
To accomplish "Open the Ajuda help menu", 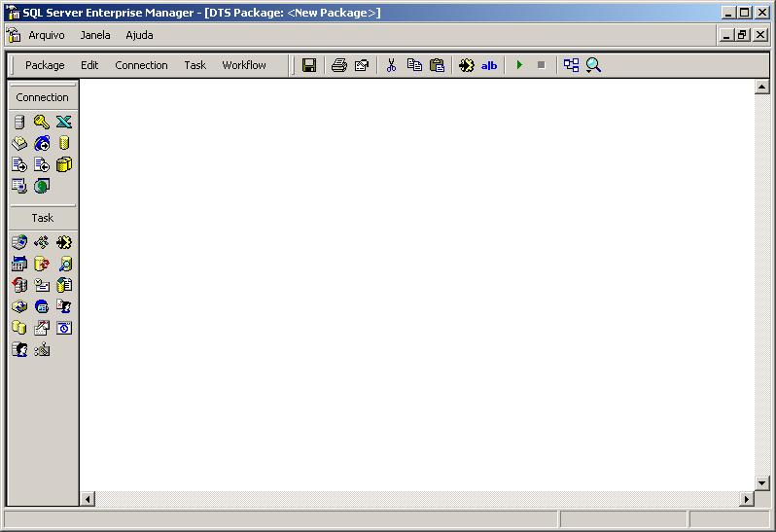I will (139, 35).
